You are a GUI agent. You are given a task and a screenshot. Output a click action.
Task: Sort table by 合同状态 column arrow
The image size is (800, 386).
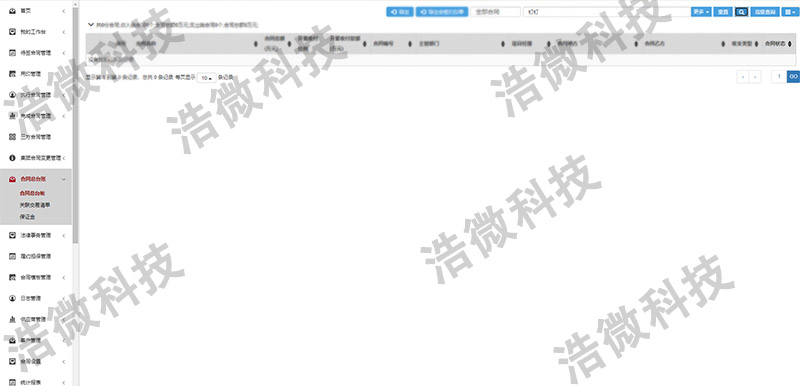click(790, 44)
